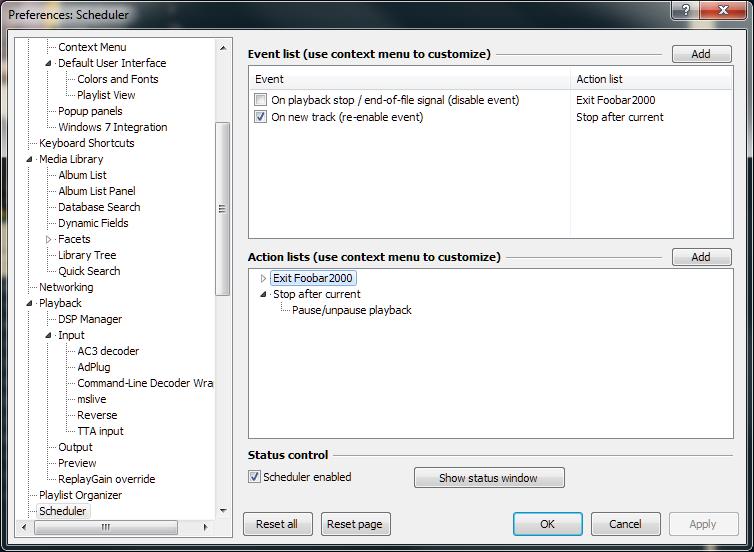
Task: Select ReplayGain override page
Action: tap(106, 479)
